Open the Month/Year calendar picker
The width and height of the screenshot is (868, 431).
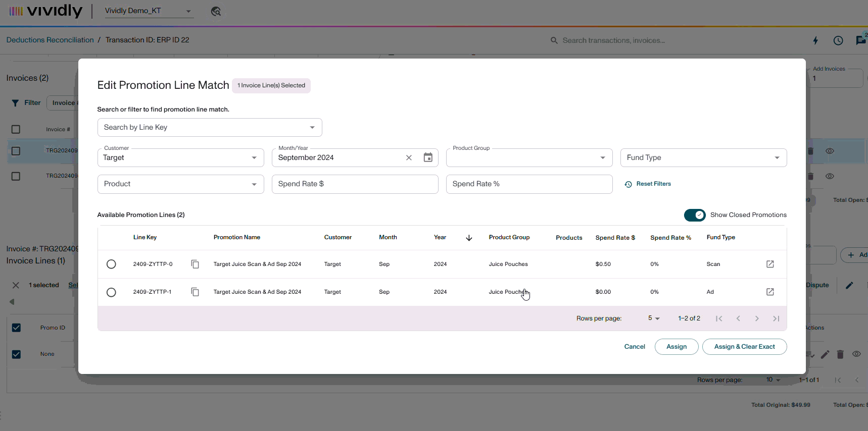428,157
